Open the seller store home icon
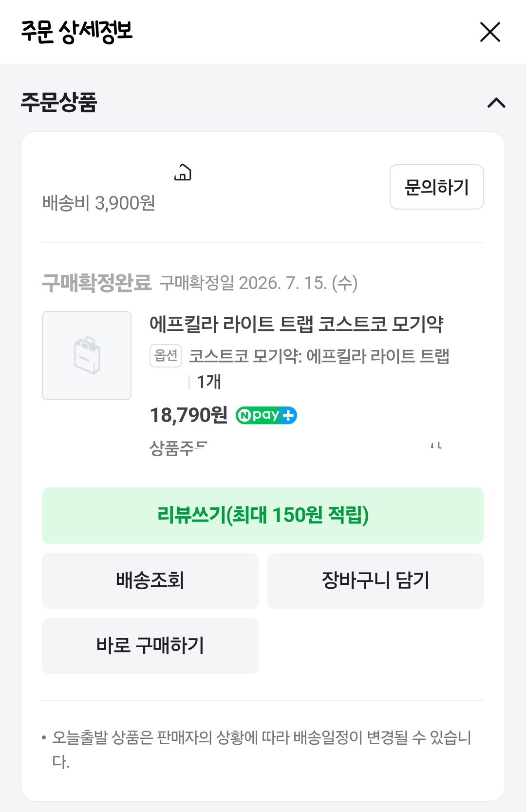526x812 pixels. (183, 172)
